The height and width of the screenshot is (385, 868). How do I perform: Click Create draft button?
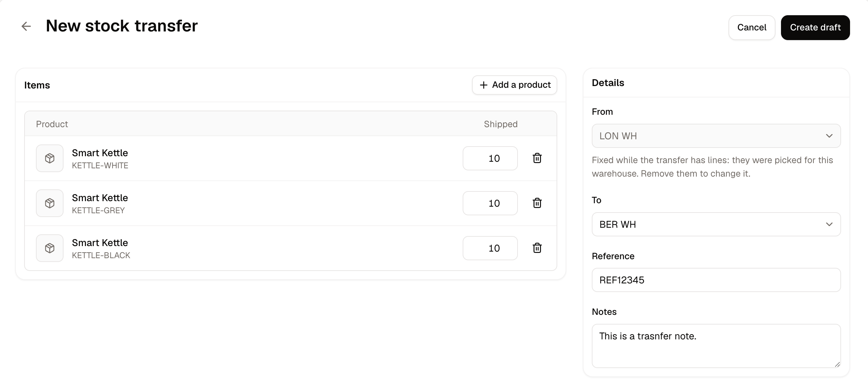pyautogui.click(x=815, y=28)
